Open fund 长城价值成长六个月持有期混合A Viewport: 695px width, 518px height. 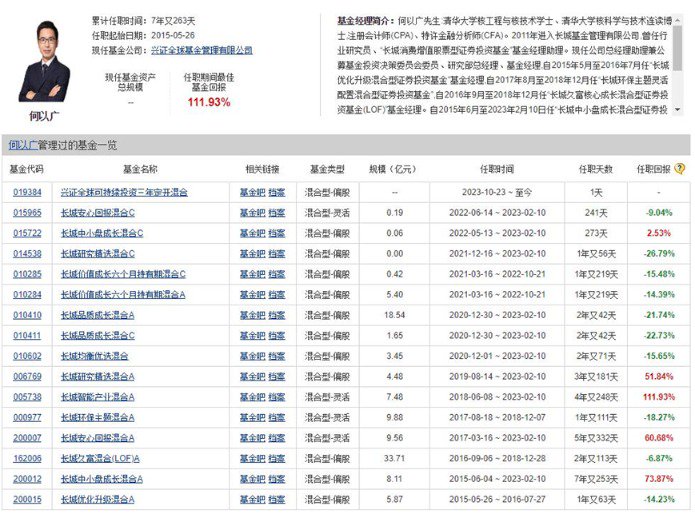pos(123,295)
